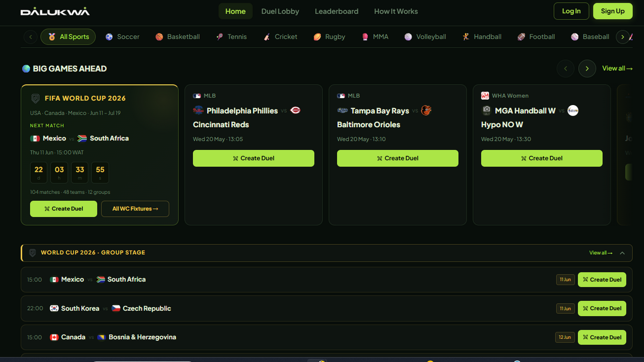Click the rugby ball icon
Viewport: 644px width, 362px height.
pyautogui.click(x=317, y=37)
